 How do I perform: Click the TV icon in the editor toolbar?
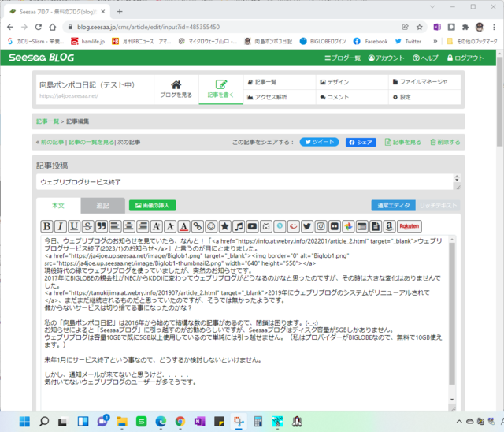pyautogui.click(x=266, y=226)
